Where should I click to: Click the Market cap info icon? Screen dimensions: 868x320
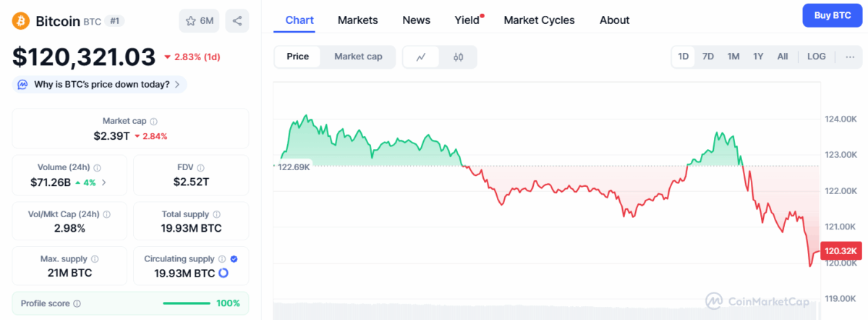(153, 122)
